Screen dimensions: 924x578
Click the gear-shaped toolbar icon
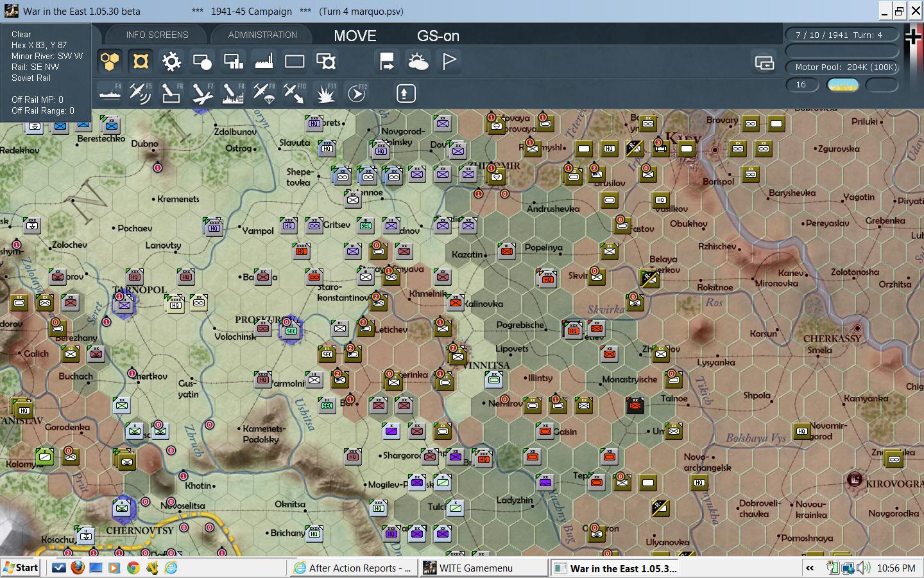pyautogui.click(x=171, y=62)
